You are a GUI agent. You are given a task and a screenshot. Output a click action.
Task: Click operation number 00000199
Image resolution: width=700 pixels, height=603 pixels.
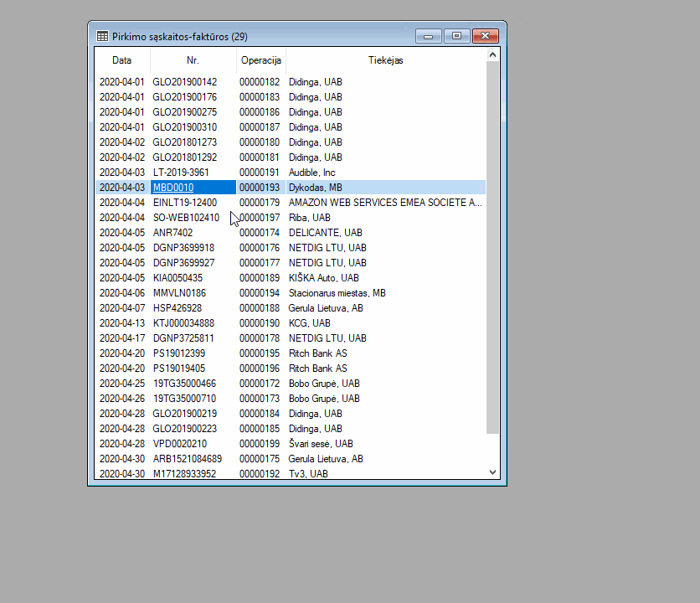click(260, 444)
